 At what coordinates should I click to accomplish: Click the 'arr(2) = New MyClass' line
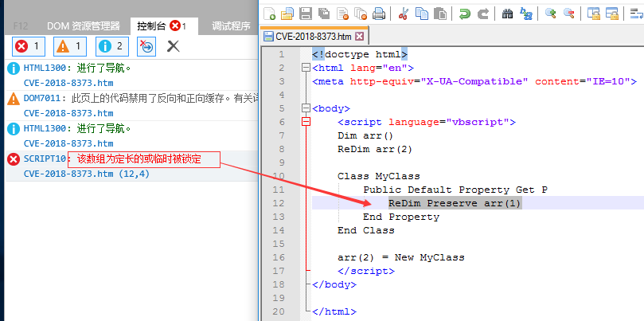pos(401,257)
